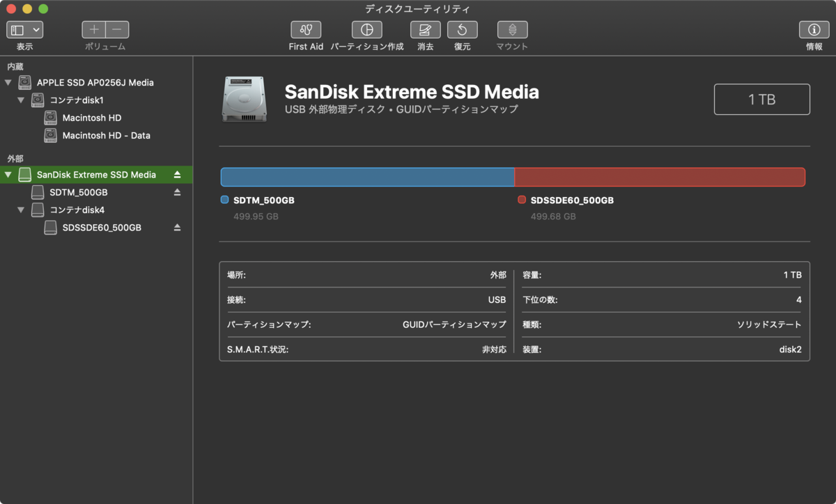
Task: Click the 外部 section header in sidebar
Action: click(15, 159)
